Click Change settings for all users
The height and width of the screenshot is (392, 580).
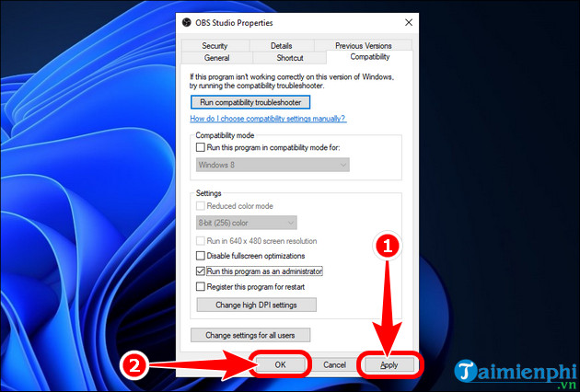click(x=250, y=336)
